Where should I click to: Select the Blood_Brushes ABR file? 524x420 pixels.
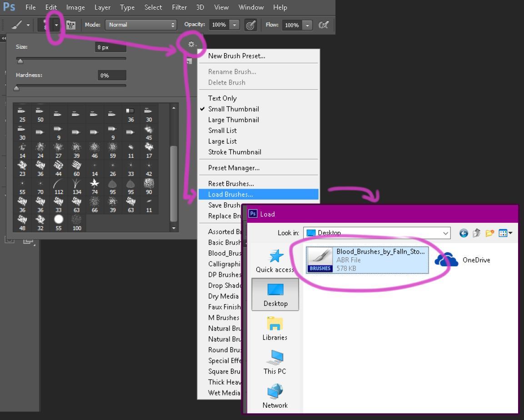[x=367, y=260]
